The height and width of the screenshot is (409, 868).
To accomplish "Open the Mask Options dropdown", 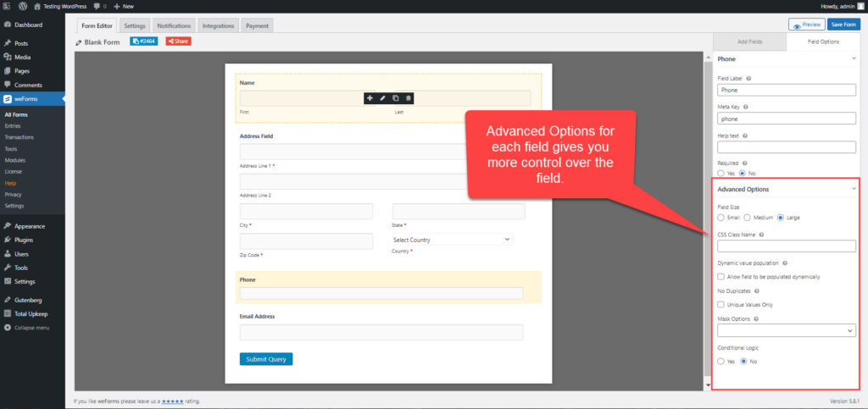I will 787,330.
